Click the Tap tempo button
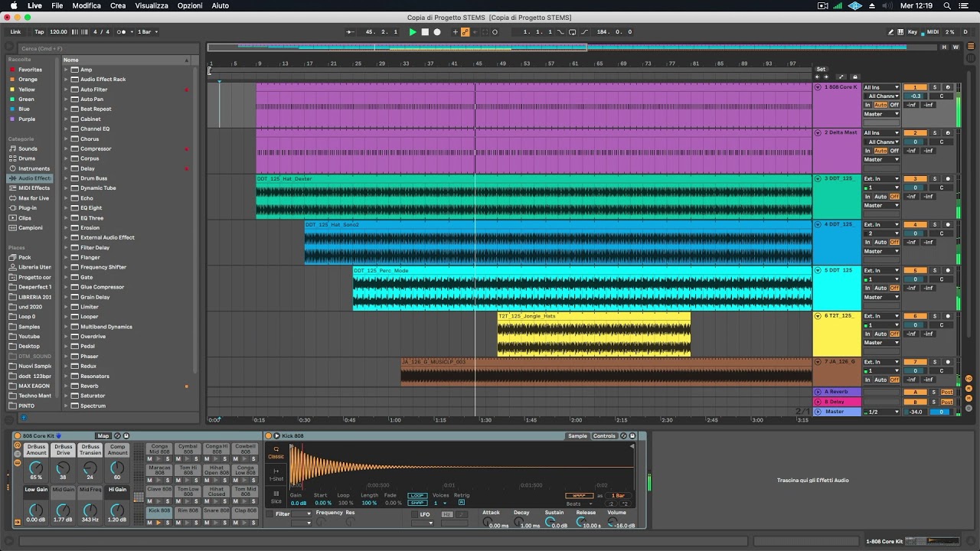980x551 pixels. click(39, 32)
